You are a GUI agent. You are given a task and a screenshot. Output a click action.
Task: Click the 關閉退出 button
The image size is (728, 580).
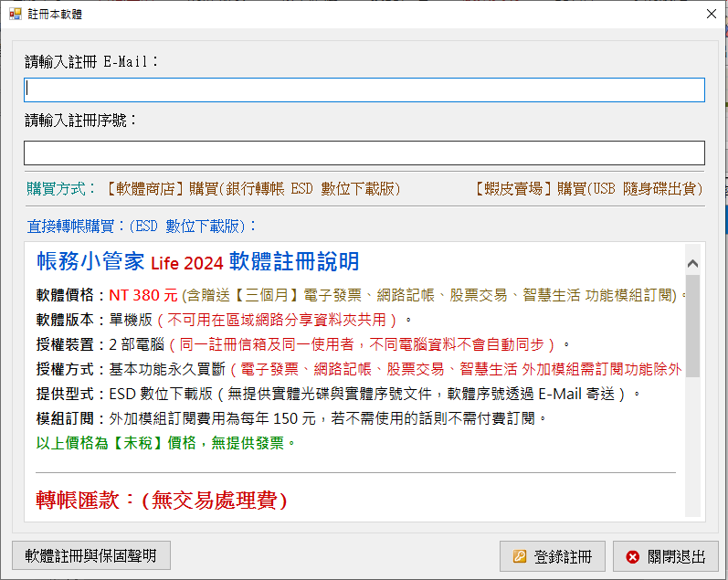click(666, 556)
